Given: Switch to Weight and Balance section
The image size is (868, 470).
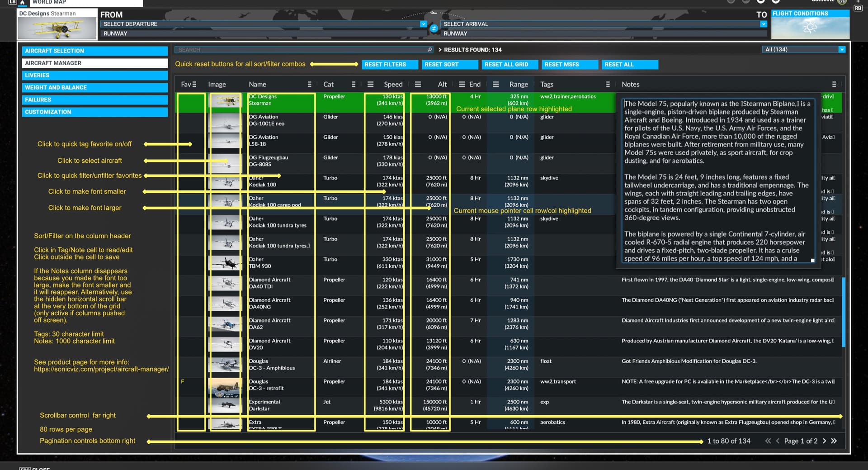Looking at the screenshot, I should [x=94, y=88].
